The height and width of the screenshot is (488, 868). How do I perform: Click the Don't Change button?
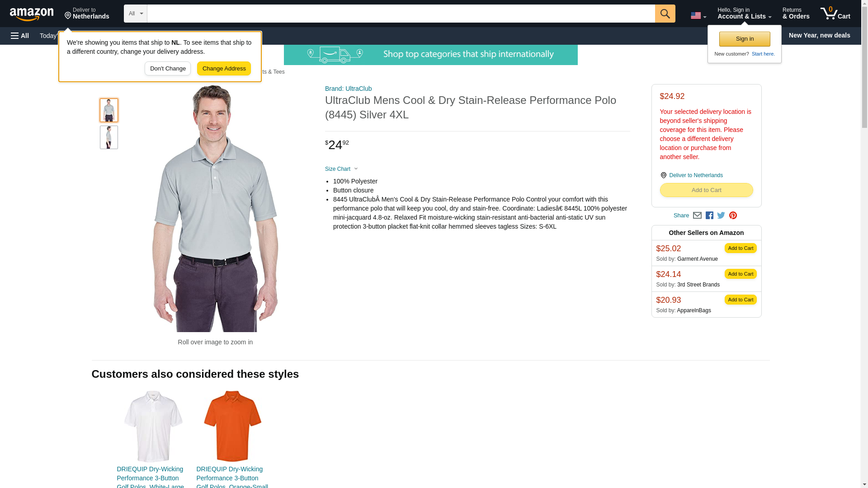(168, 69)
